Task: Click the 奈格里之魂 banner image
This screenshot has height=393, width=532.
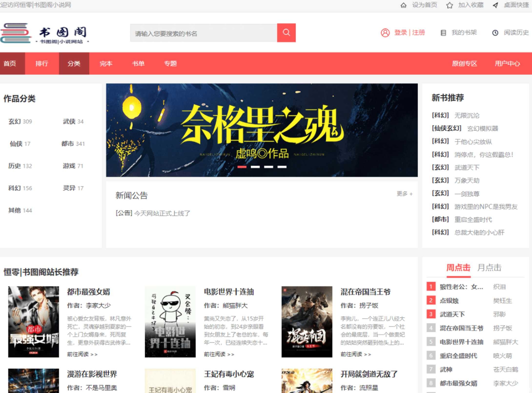Action: click(x=262, y=130)
